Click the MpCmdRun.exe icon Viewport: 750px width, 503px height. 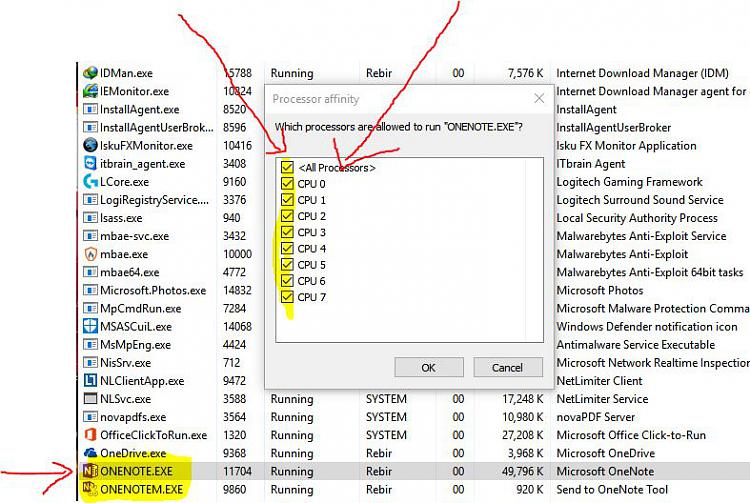point(90,308)
